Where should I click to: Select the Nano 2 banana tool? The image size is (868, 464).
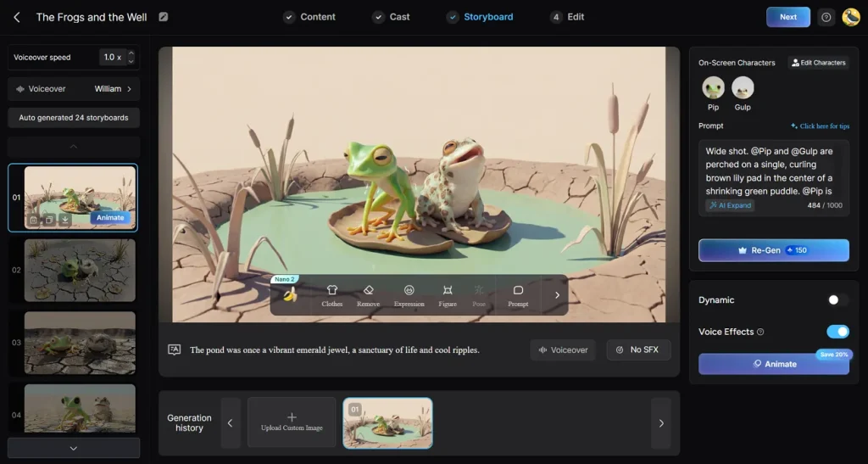click(290, 294)
